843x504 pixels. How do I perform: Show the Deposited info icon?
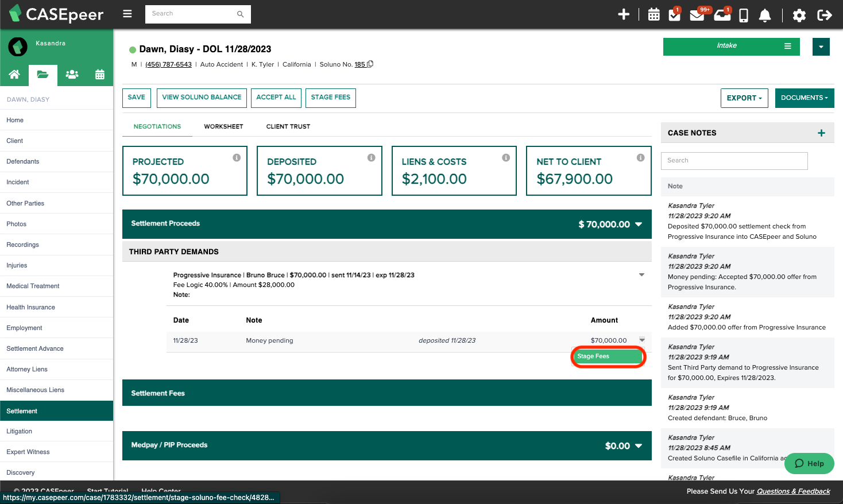tap(372, 157)
